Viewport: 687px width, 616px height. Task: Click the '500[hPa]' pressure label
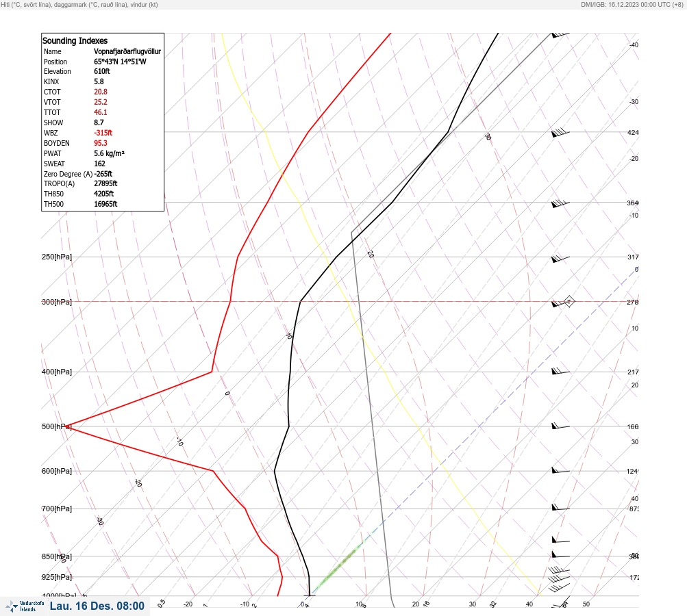(57, 426)
